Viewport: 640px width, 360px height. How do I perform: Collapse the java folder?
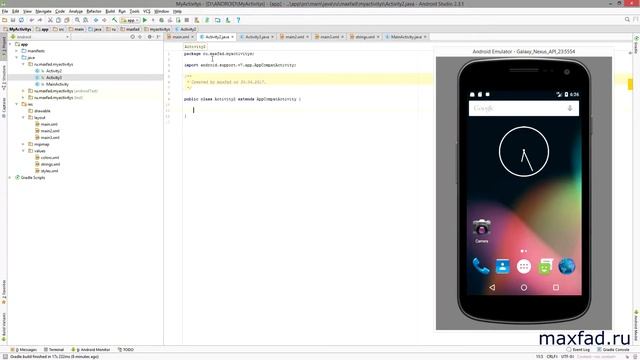17,58
